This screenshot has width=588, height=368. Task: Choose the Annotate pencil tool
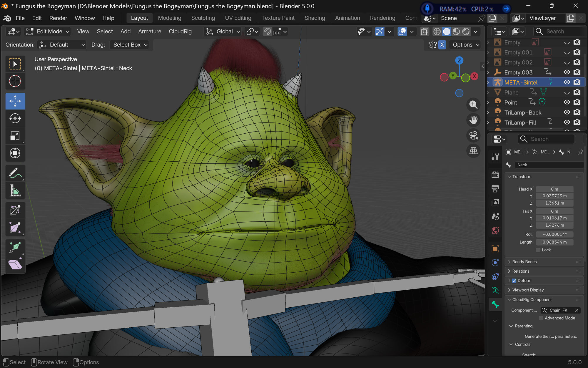pos(15,173)
